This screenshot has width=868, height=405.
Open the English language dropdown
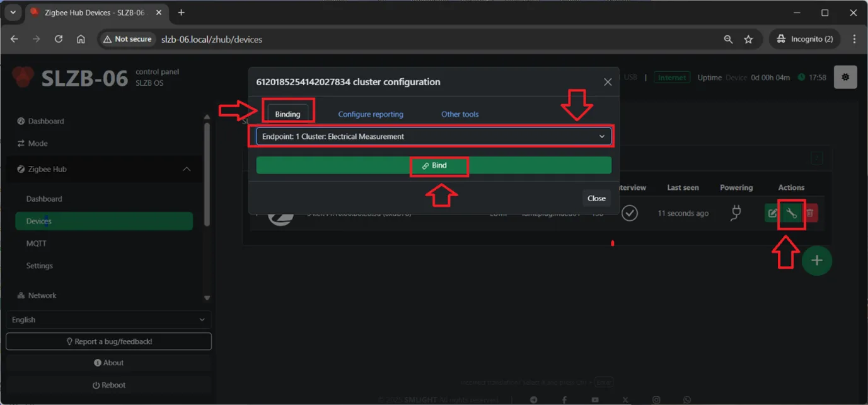108,320
